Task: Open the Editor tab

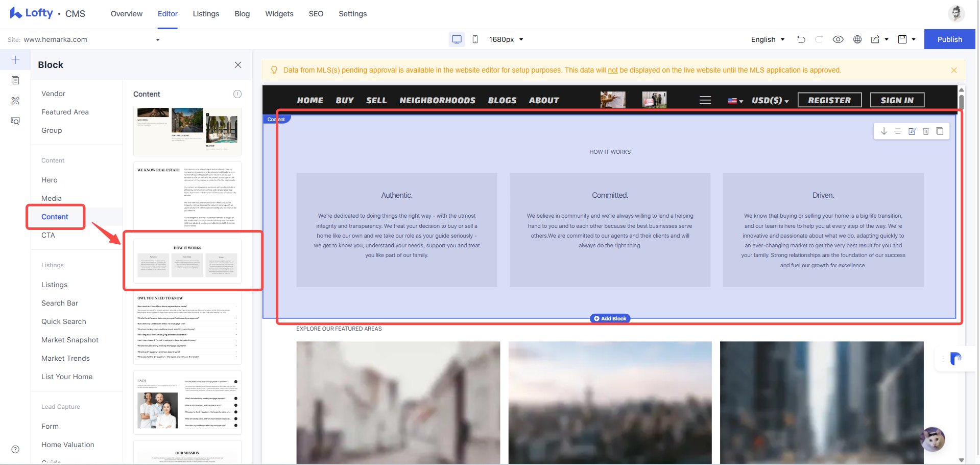Action: click(x=168, y=14)
